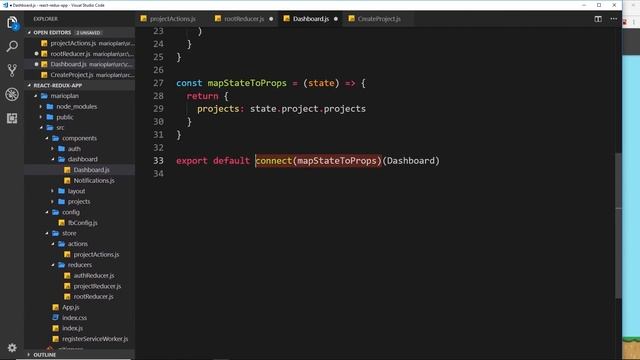Screen dimensions: 640x360
Task: Click the unsaved dot on the rootReducer.js tab
Action: [x=271, y=19]
